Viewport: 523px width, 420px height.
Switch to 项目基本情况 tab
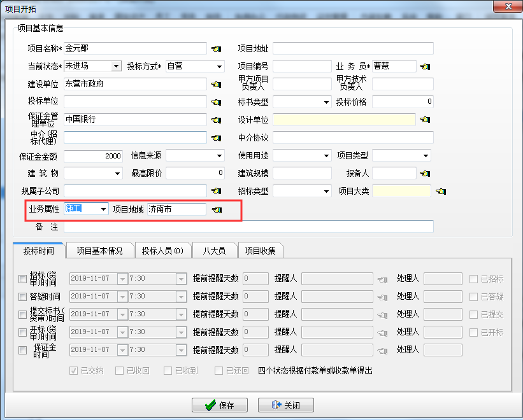point(100,251)
